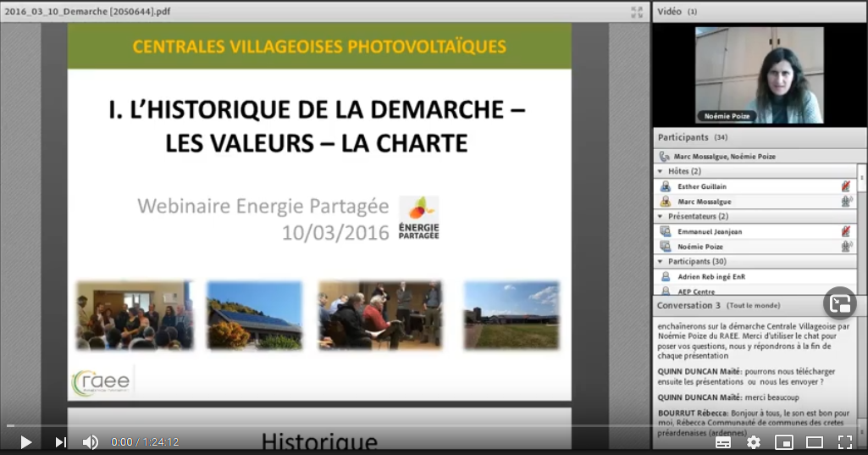Enable theater mode
This screenshot has width=868, height=455.
[x=815, y=441]
